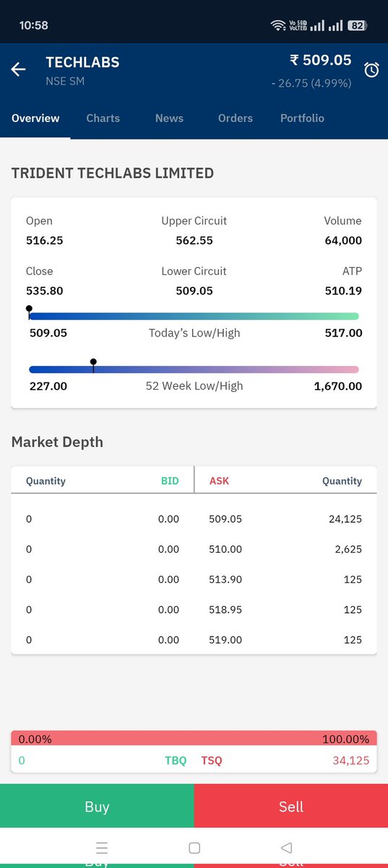Tap the TRIDENT TECHLABS LIMITED heading
Screen dimensions: 388x868
113,173
